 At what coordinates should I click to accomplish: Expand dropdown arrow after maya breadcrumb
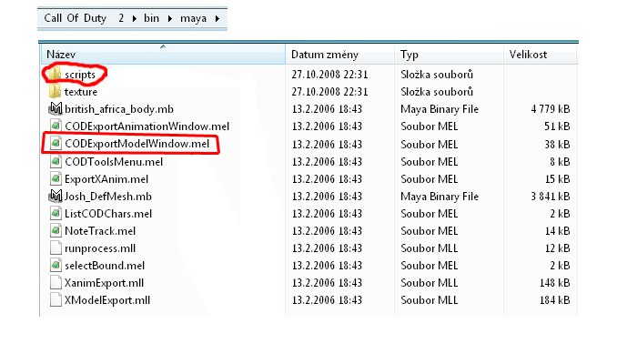[x=217, y=19]
